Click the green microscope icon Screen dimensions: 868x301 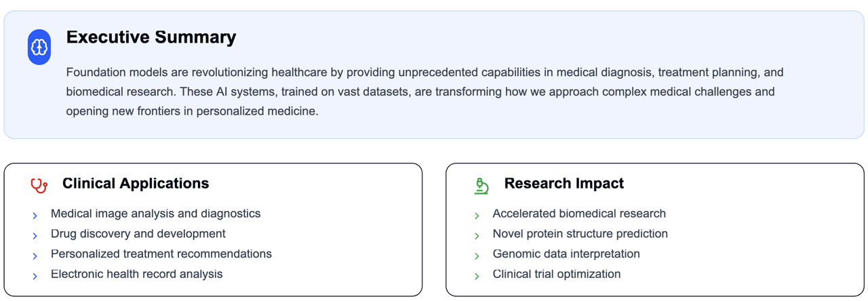(481, 185)
